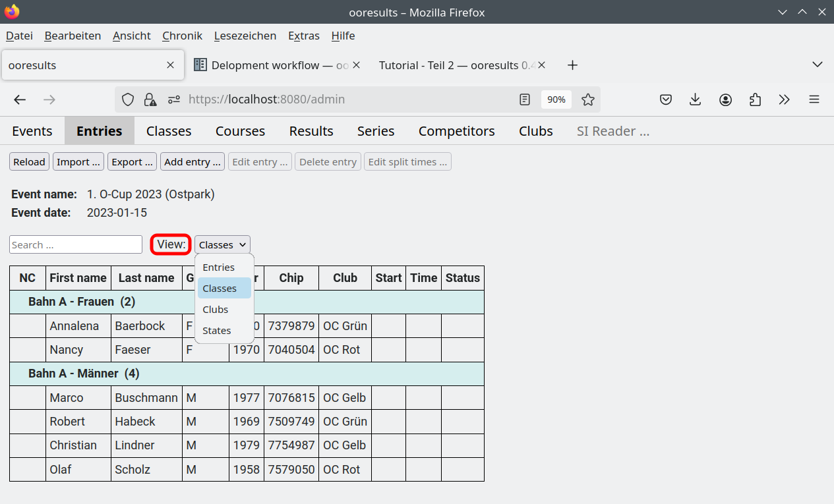This screenshot has height=504, width=834.
Task: Open the Clubs tab
Action: pos(536,131)
